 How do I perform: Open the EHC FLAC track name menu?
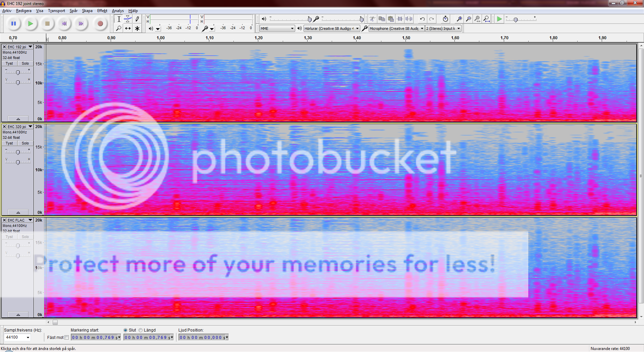30,220
